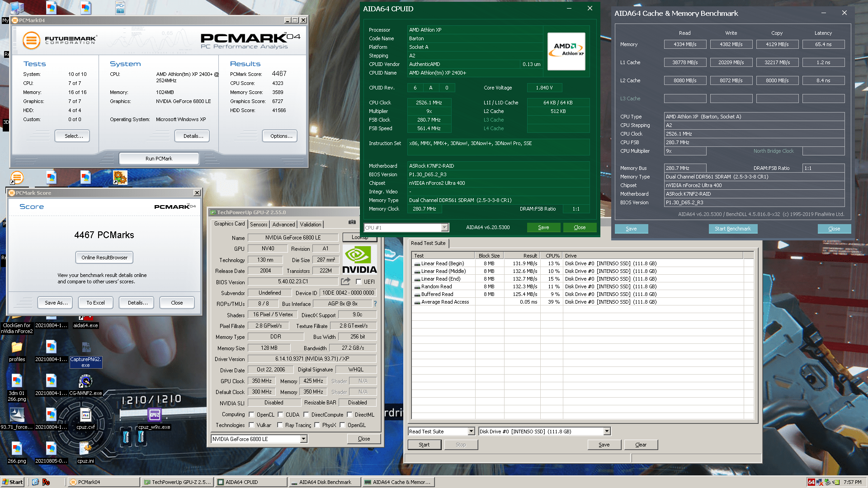Click GPU-Z BIOS export share icon
Viewport: 868px width, 488px height.
coord(346,281)
